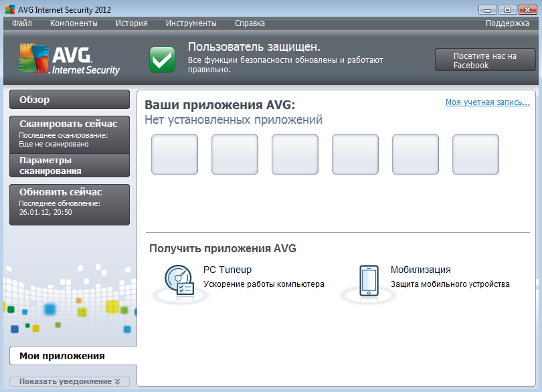The image size is (542, 392).
Task: Click Ускорение работы компьютера description
Action: pos(264,284)
